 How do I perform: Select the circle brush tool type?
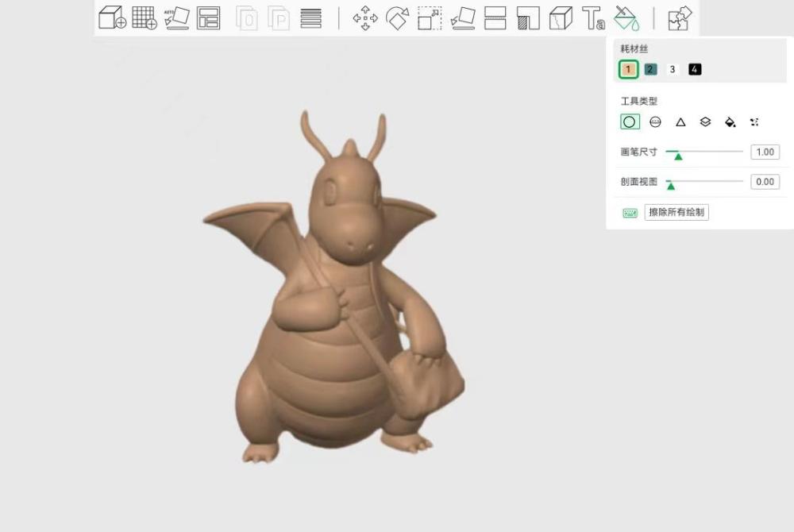tap(630, 122)
